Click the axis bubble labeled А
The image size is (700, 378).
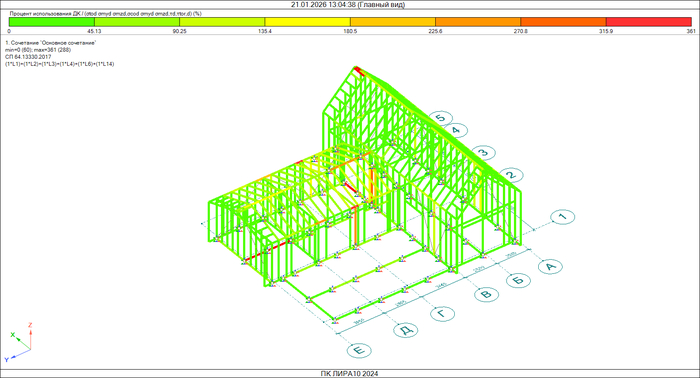pos(550,266)
